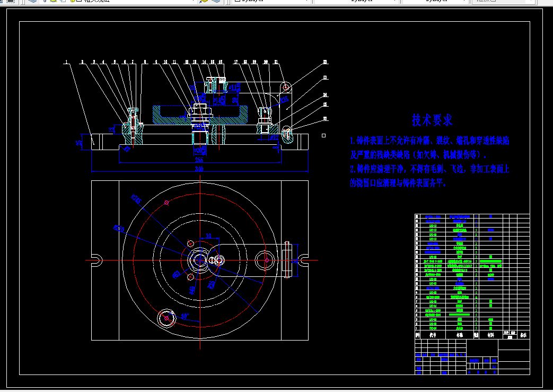553x392 pixels.
Task: Select the 技术要求 title text
Action: (432, 120)
